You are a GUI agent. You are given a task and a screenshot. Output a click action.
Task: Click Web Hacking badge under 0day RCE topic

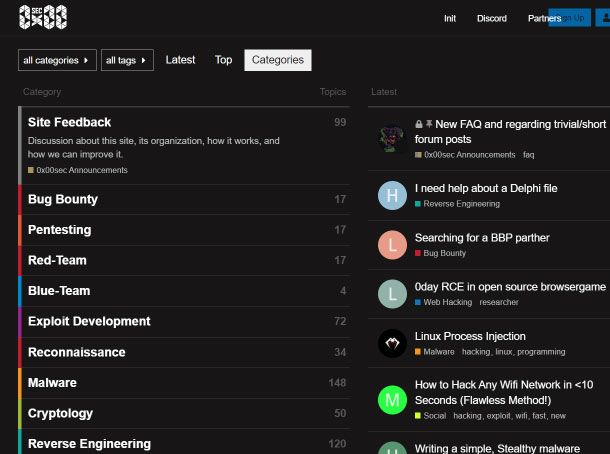point(443,302)
